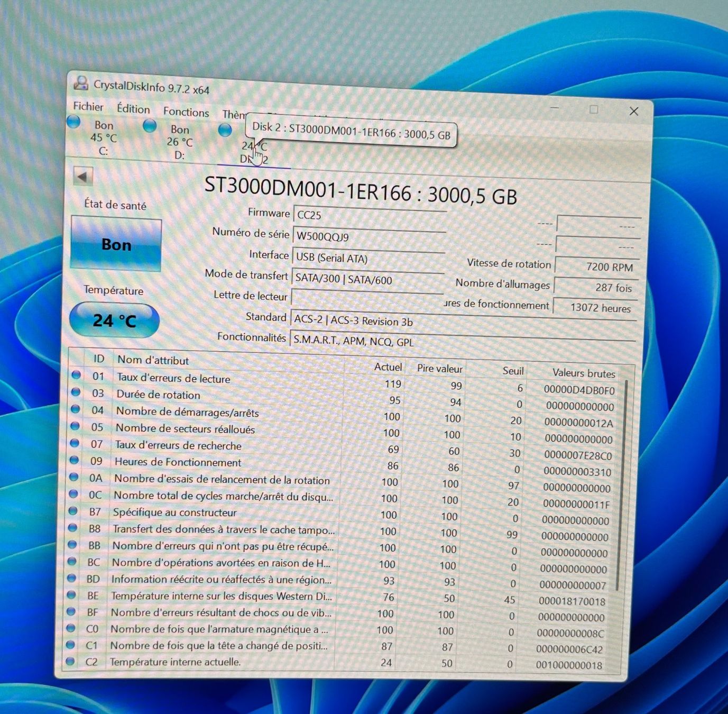
Task: Click the empty Lettre de lecteur field
Action: tap(366, 299)
